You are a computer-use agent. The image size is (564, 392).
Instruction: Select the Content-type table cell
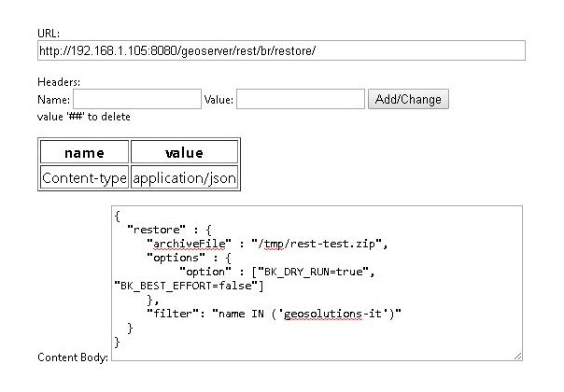(x=83, y=177)
